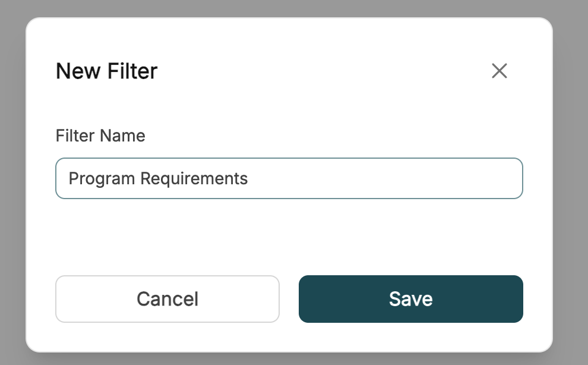Click the gap between 'Program' and 'Requirements'
The image size is (588, 365).
coord(138,179)
